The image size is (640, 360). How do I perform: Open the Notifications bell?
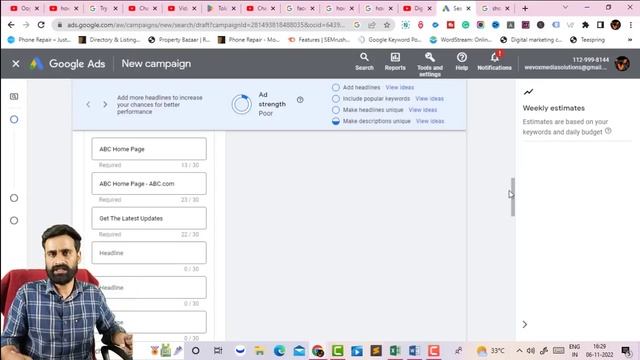point(494,61)
